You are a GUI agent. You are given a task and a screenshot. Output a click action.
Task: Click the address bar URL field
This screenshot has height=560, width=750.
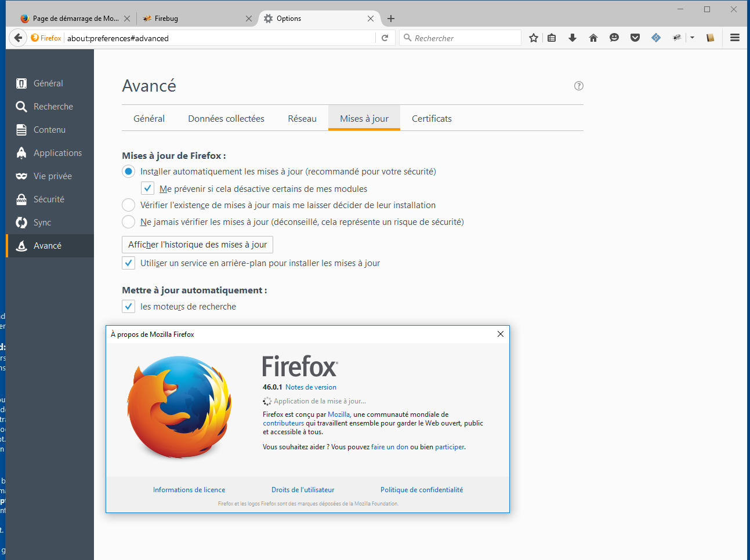219,38
